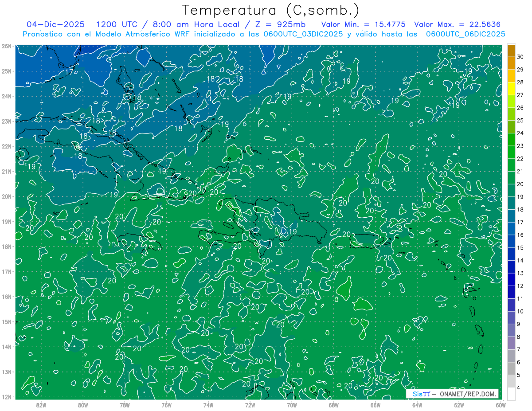Click the orange top swatch above 30
The width and height of the screenshot is (532, 411).
click(511, 51)
